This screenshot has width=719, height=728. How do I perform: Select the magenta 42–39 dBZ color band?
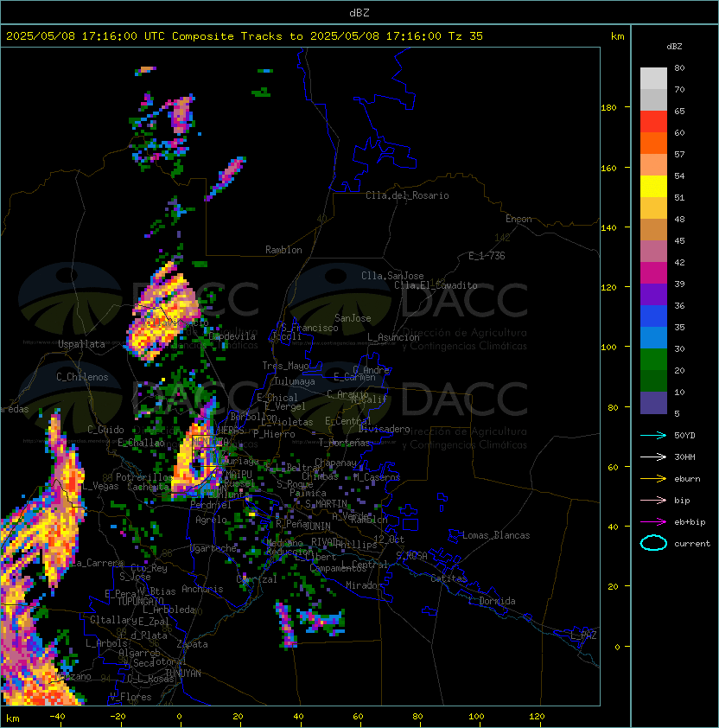653,273
